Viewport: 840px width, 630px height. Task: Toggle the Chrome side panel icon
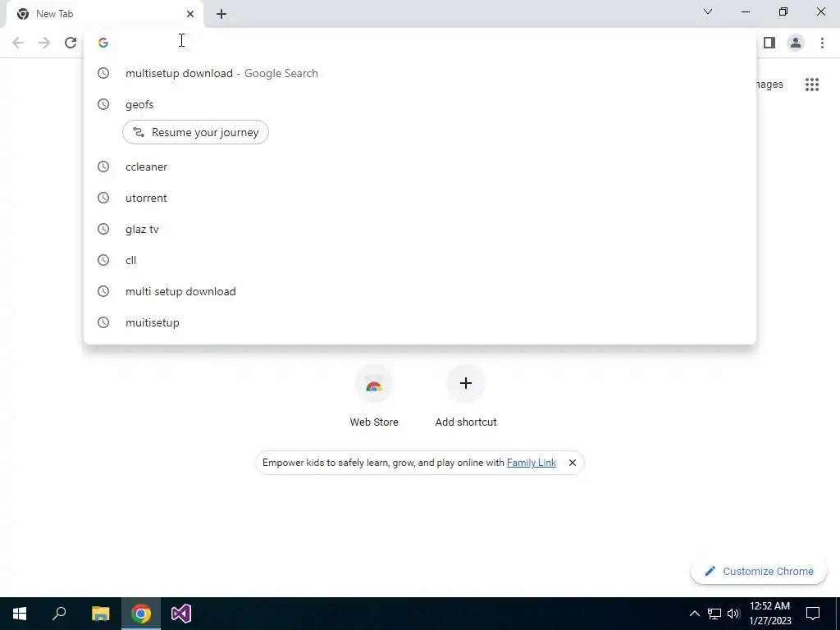coord(769,43)
